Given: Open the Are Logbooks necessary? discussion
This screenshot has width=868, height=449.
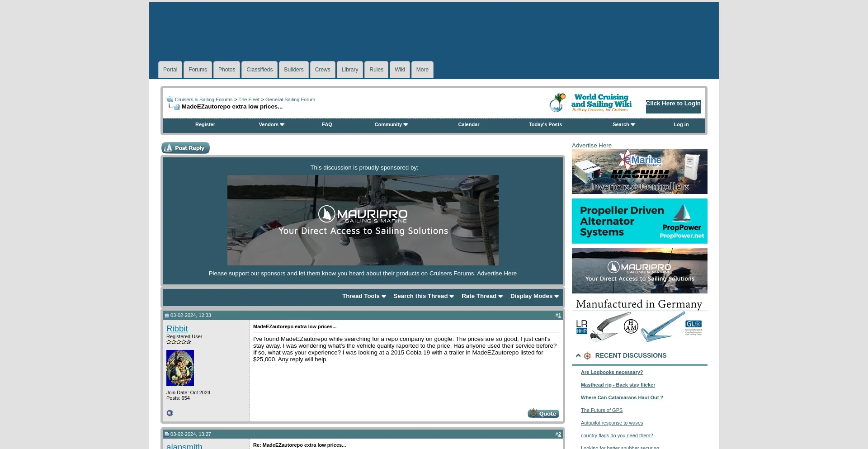Looking at the screenshot, I should 612,372.
